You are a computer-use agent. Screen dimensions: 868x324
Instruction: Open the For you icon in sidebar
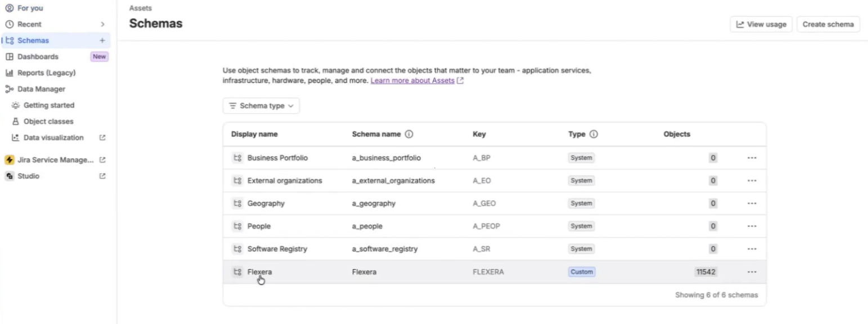(x=9, y=8)
